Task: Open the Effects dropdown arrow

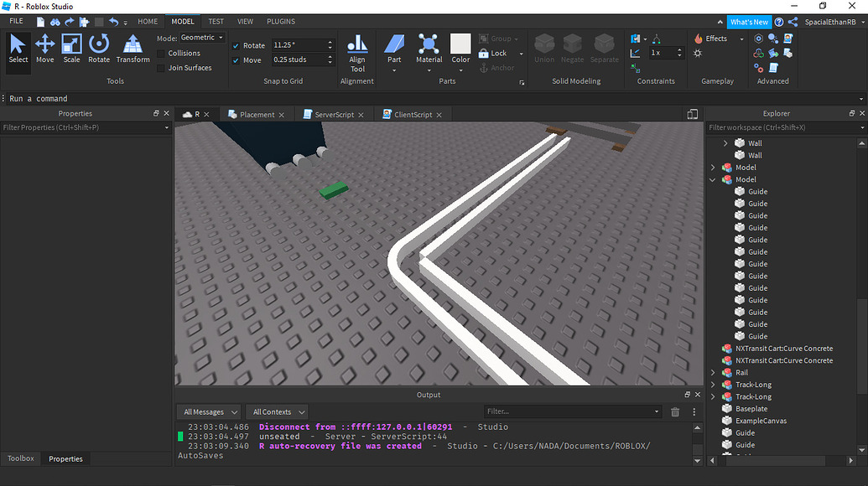Action: point(741,39)
